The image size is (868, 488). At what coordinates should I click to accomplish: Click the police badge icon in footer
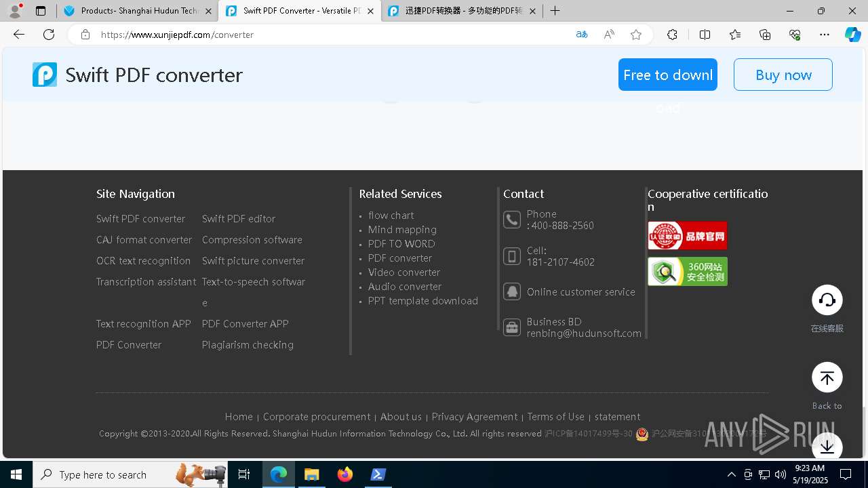(x=642, y=434)
